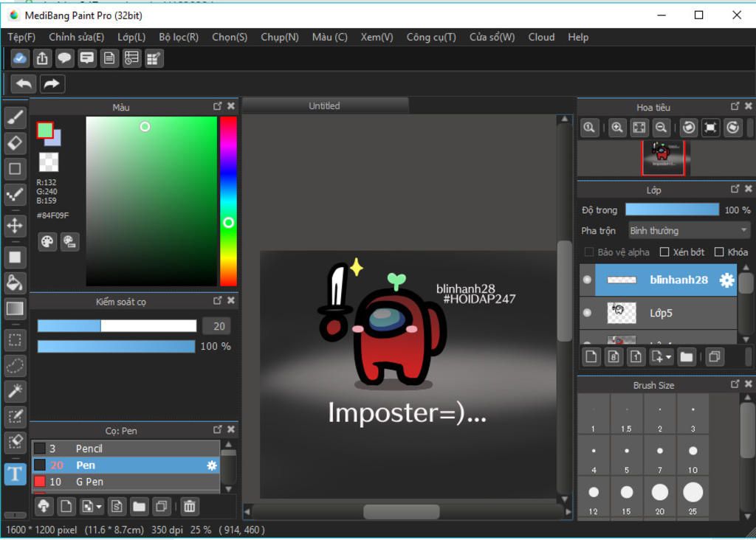
Task: Select the Select Pen tool
Action: [15, 416]
